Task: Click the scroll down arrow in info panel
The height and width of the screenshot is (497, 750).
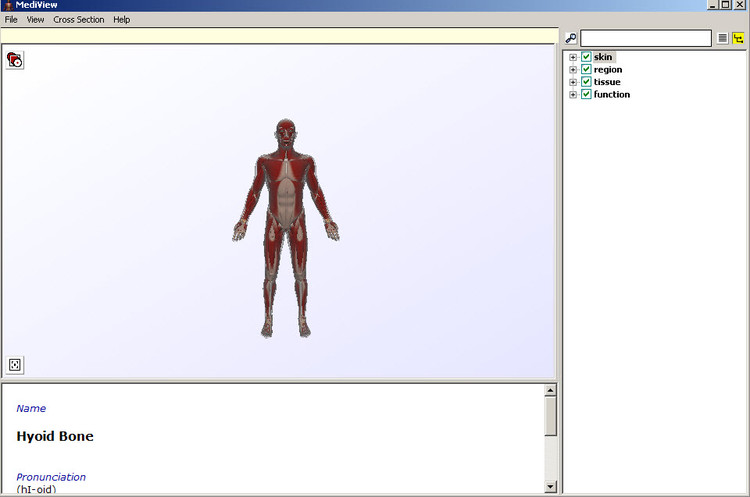Action: pyautogui.click(x=550, y=486)
